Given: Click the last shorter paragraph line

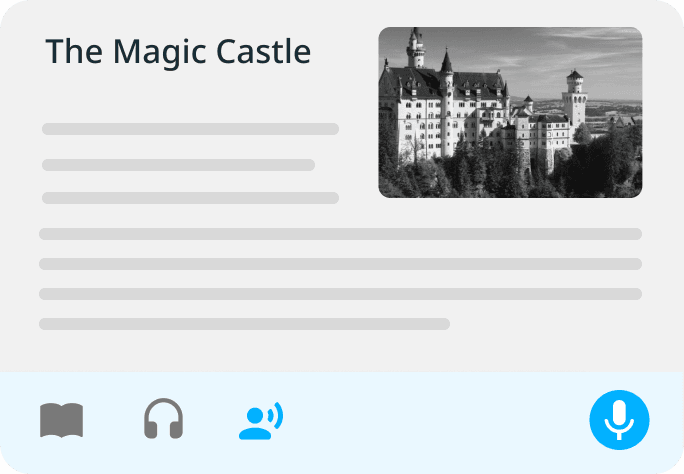Looking at the screenshot, I should [244, 324].
